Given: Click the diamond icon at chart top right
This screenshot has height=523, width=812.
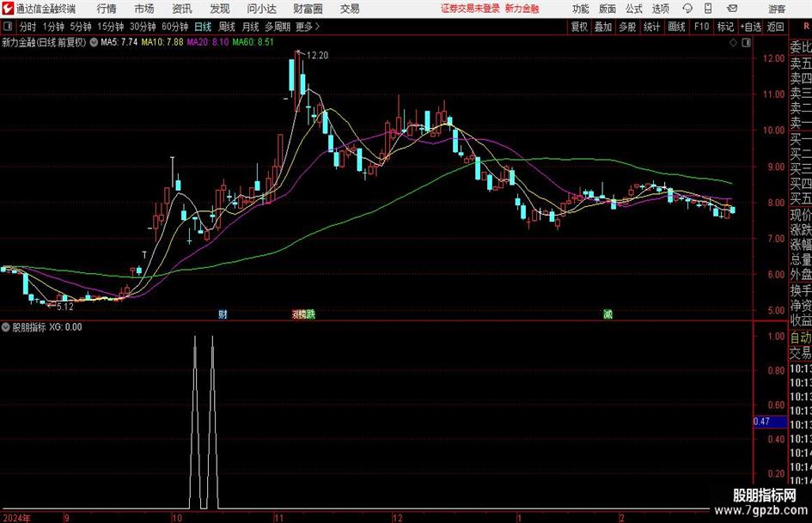Looking at the screenshot, I should click(733, 43).
